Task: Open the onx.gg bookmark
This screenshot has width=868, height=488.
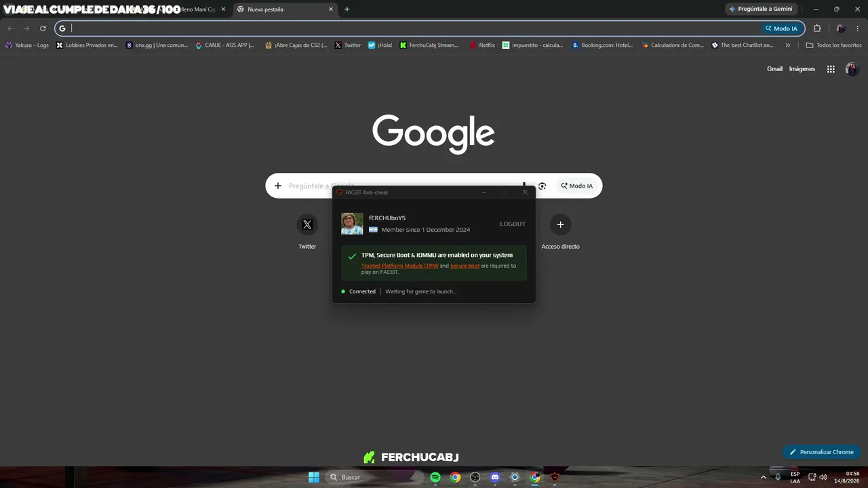Action: (x=157, y=45)
